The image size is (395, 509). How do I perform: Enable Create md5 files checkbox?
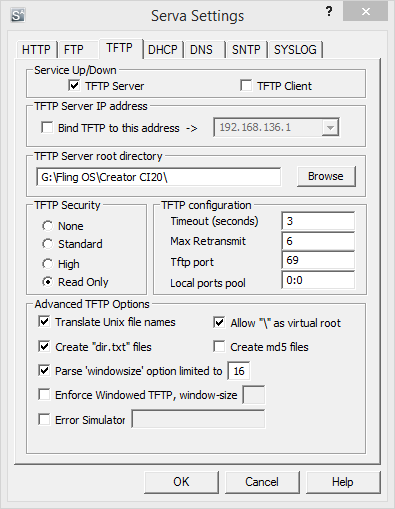click(x=219, y=347)
